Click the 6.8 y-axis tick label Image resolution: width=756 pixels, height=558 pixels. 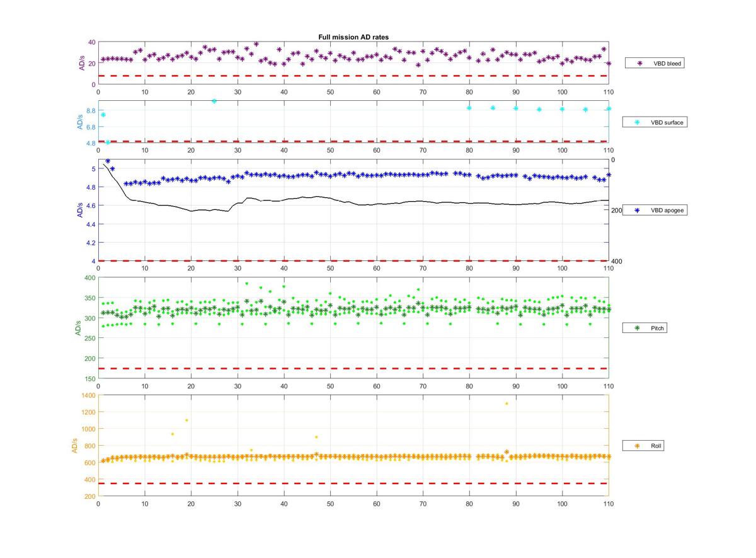(91, 127)
